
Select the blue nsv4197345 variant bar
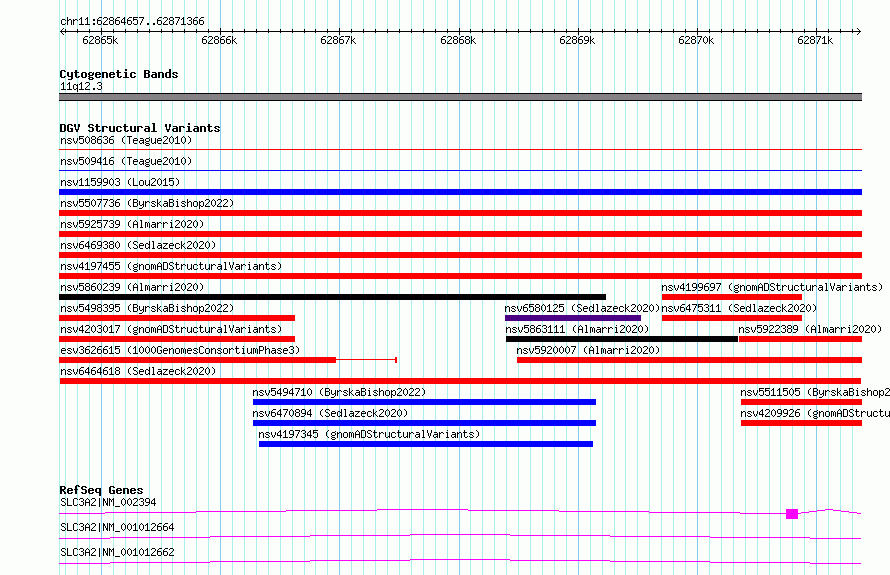(426, 444)
